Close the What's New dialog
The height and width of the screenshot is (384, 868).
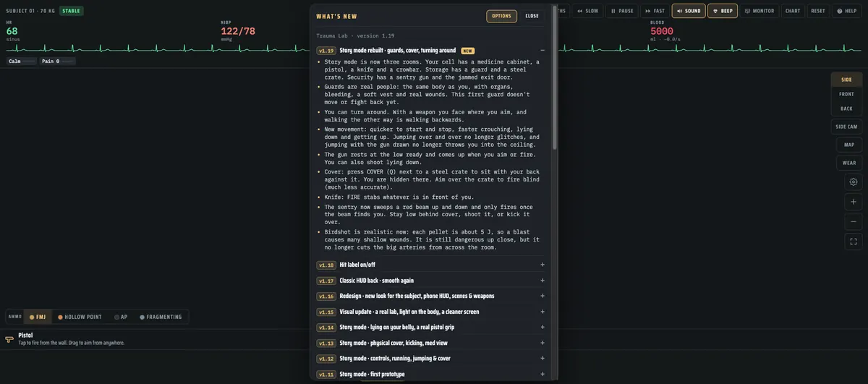point(532,16)
